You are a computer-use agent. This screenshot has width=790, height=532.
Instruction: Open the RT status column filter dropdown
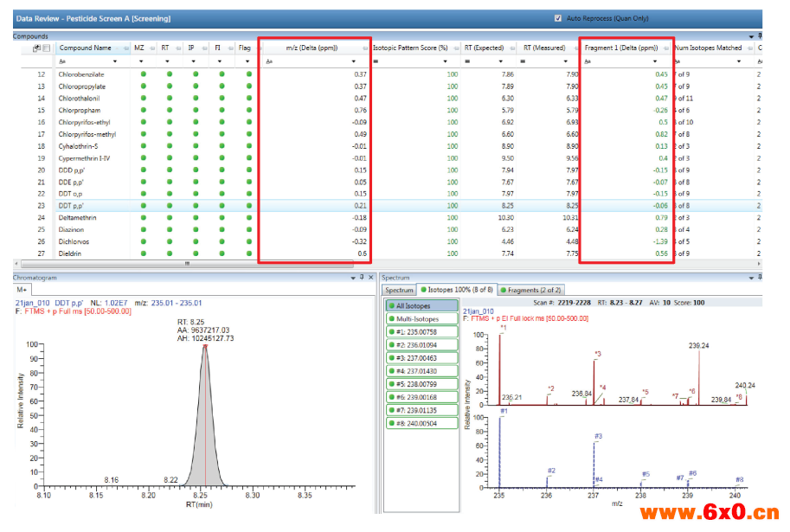167,61
